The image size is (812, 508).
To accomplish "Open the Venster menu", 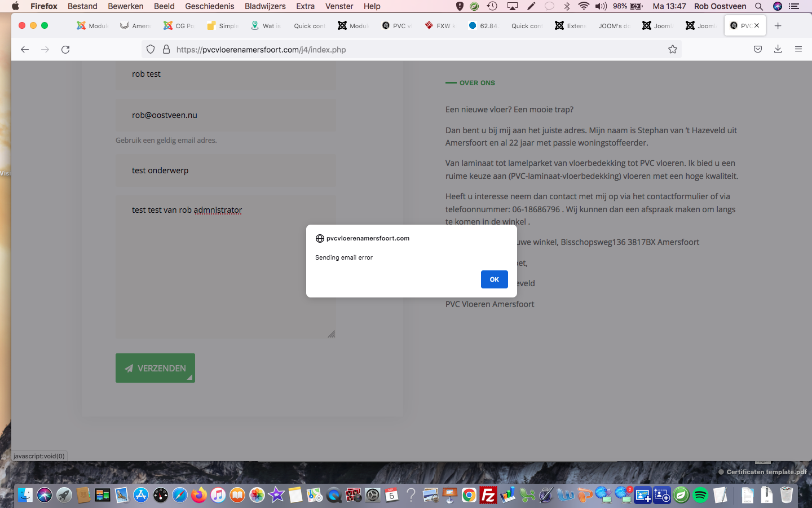I will coord(339,6).
